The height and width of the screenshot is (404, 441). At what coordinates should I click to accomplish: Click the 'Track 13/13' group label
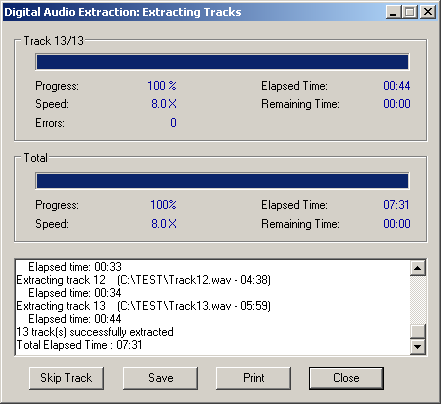53,41
